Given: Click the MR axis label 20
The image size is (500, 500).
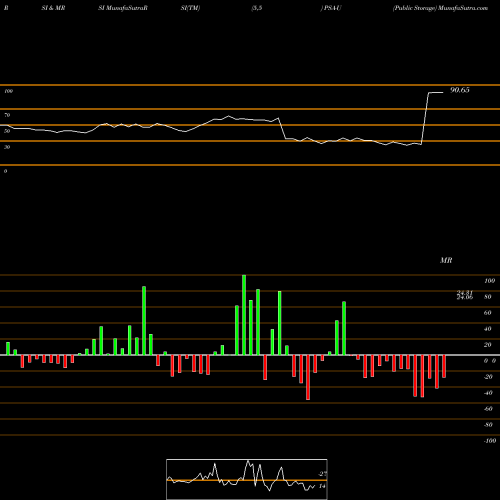Looking at the screenshot, I should 488,345.
